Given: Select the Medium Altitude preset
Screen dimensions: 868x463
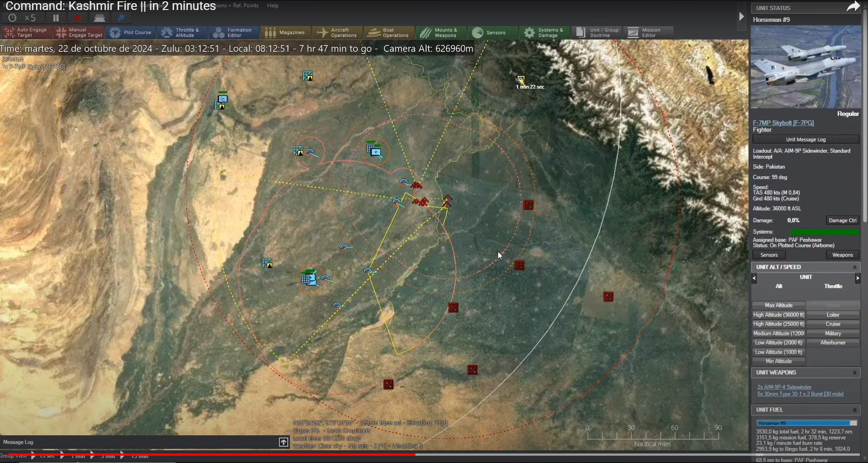Looking at the screenshot, I should (778, 333).
